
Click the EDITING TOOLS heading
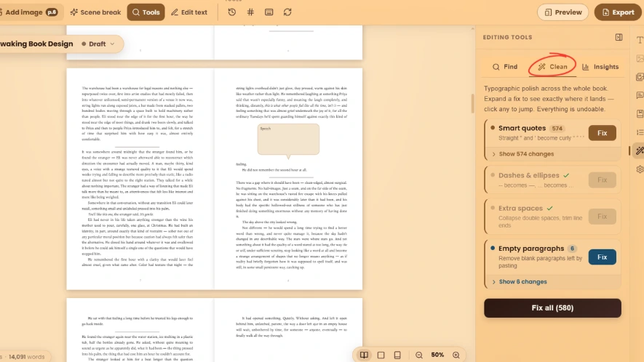pos(507,37)
